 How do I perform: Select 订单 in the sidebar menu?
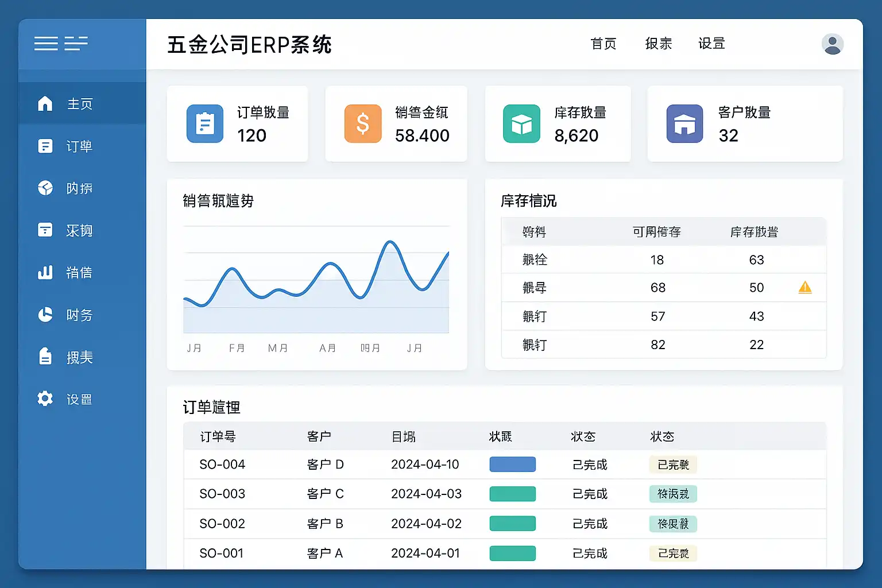pos(79,146)
